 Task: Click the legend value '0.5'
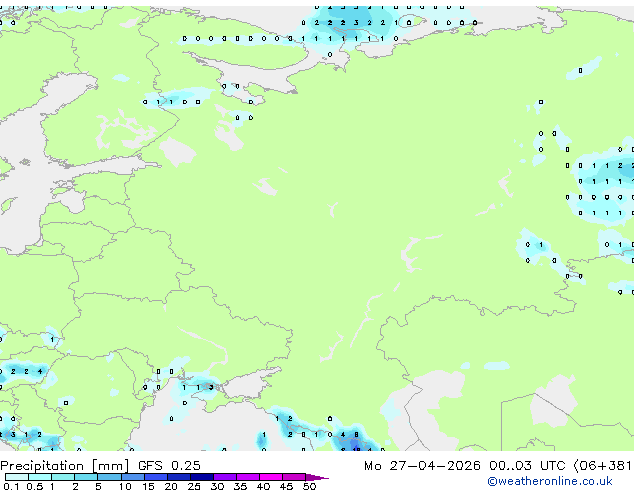click(x=35, y=486)
